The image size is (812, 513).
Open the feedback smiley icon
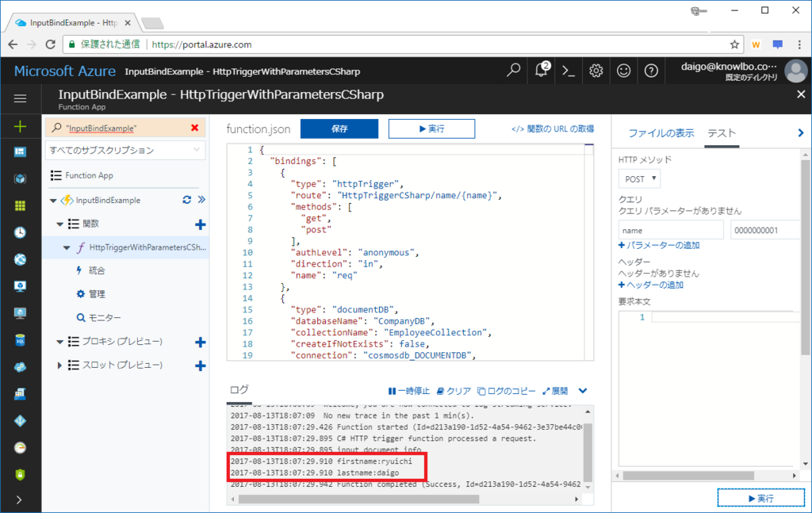pyautogui.click(x=623, y=71)
